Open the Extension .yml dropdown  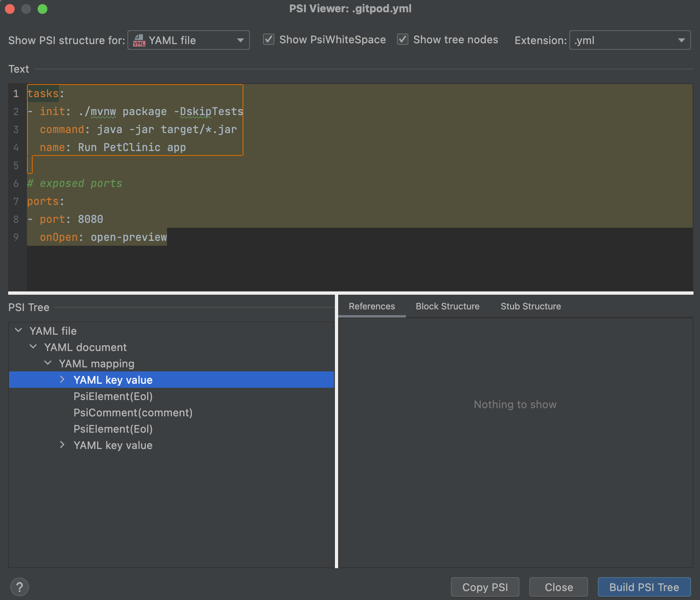tap(630, 40)
